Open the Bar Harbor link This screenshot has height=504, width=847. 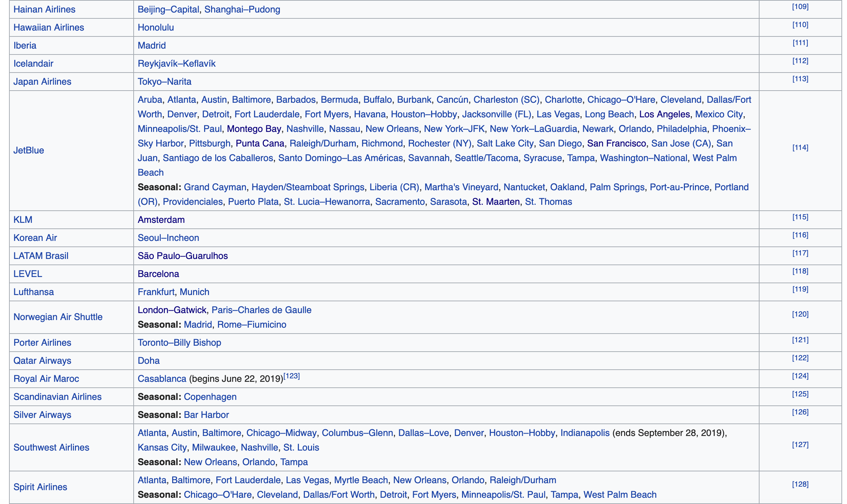tap(206, 415)
